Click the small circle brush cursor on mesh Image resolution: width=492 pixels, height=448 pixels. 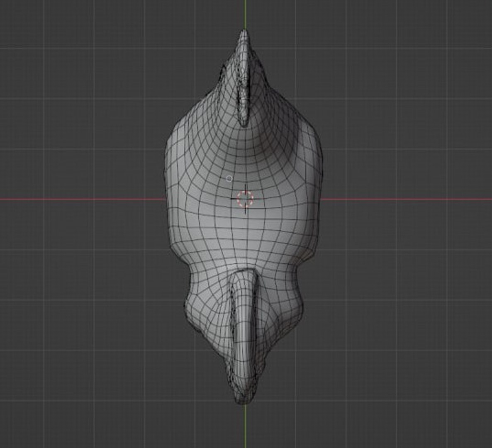(229, 178)
